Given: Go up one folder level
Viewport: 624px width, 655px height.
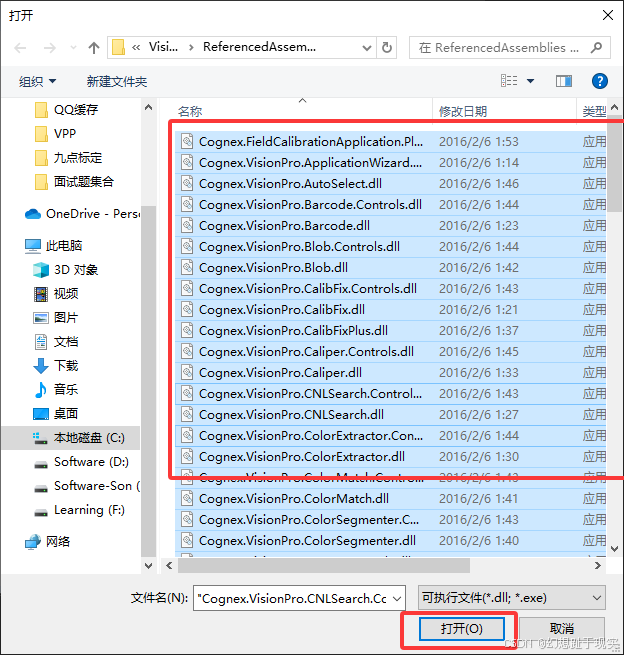Looking at the screenshot, I should 94,48.
